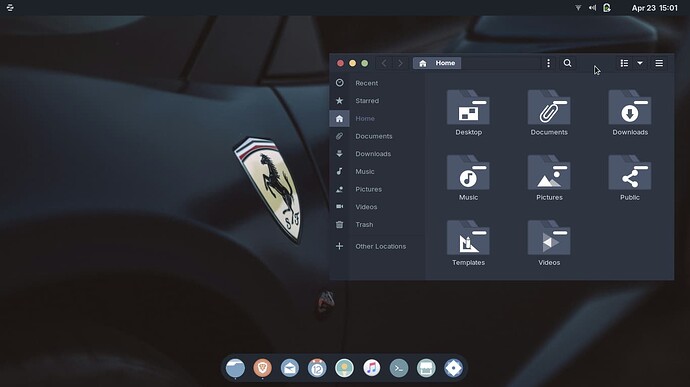This screenshot has width=690, height=387.
Task: Launch Brave browser from the dock
Action: click(263, 368)
